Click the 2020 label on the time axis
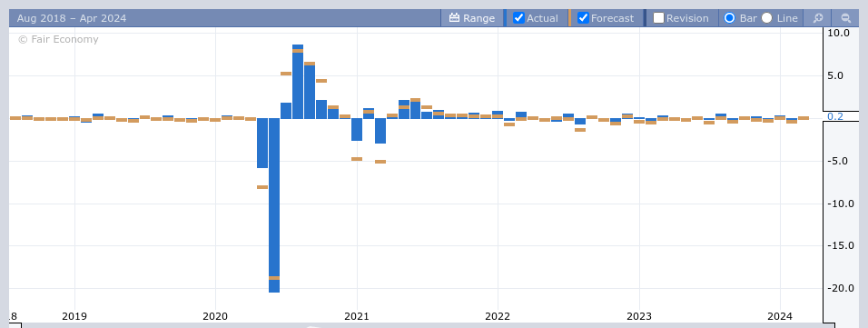The height and width of the screenshot is (328, 868). click(215, 316)
